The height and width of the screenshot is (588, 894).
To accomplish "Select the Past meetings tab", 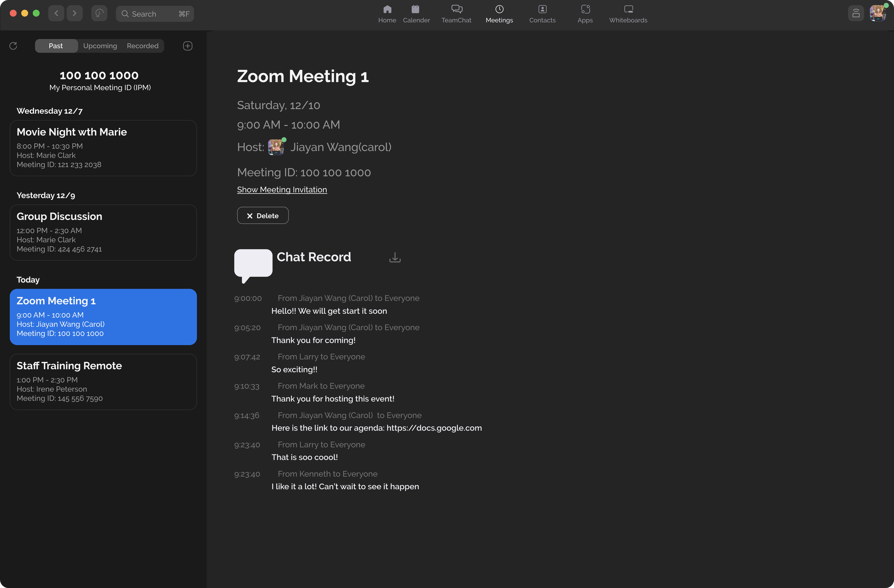I will pos(56,46).
